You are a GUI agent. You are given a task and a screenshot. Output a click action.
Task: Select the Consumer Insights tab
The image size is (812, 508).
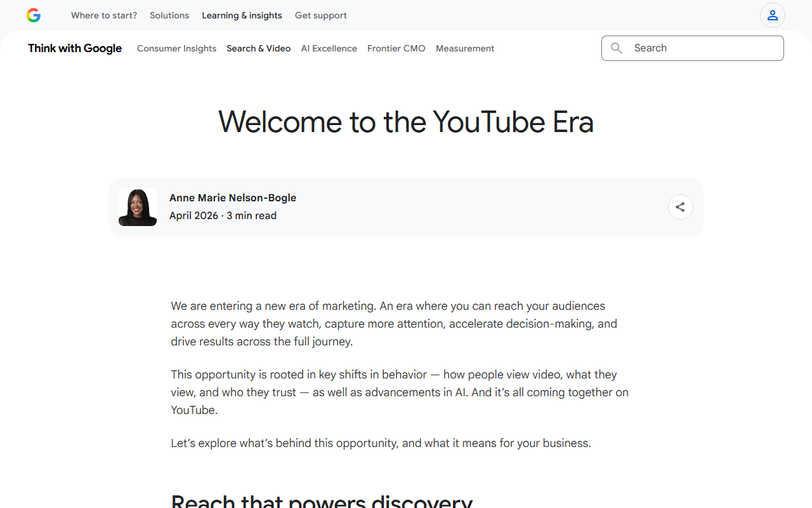[176, 48]
